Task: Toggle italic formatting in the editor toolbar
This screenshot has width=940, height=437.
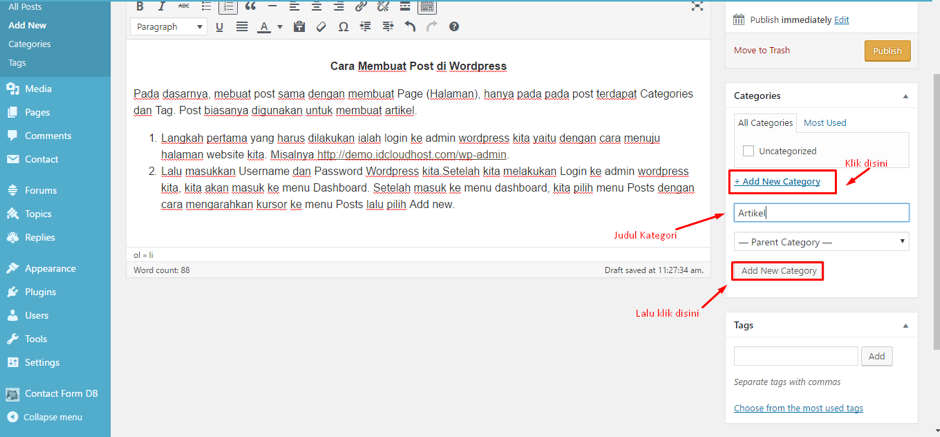Action: [161, 7]
